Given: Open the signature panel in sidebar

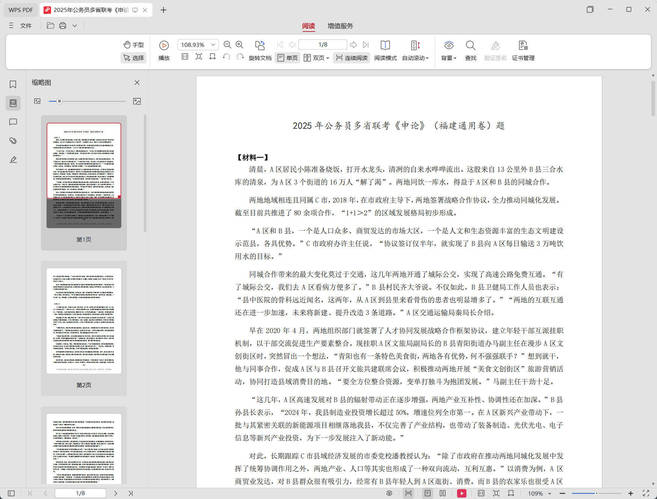Looking at the screenshot, I should point(13,159).
